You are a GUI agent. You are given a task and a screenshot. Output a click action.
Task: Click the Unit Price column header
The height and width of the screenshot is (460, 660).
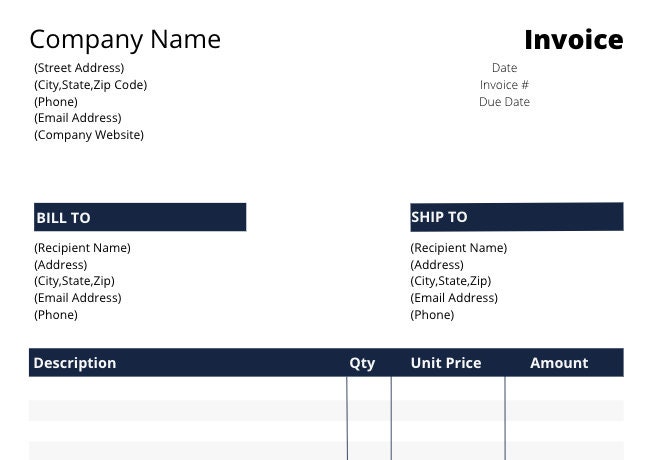point(446,363)
